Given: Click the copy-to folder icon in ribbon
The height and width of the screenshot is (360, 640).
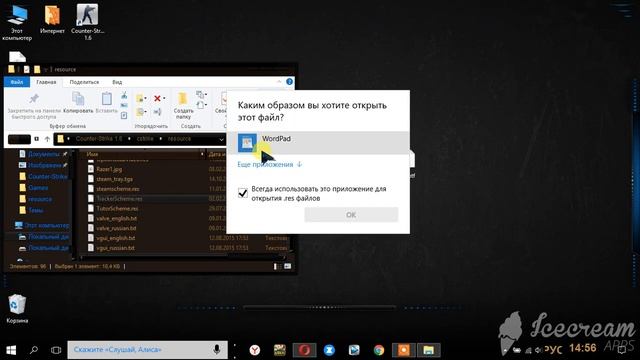Looking at the screenshot, I should pos(140,112).
